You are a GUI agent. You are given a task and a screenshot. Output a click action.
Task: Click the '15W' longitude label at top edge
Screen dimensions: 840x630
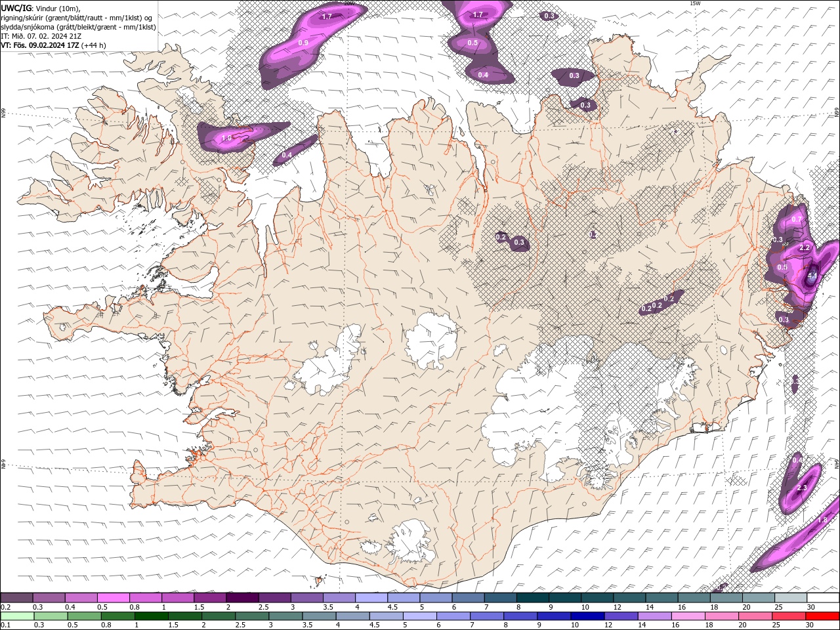[x=696, y=3]
